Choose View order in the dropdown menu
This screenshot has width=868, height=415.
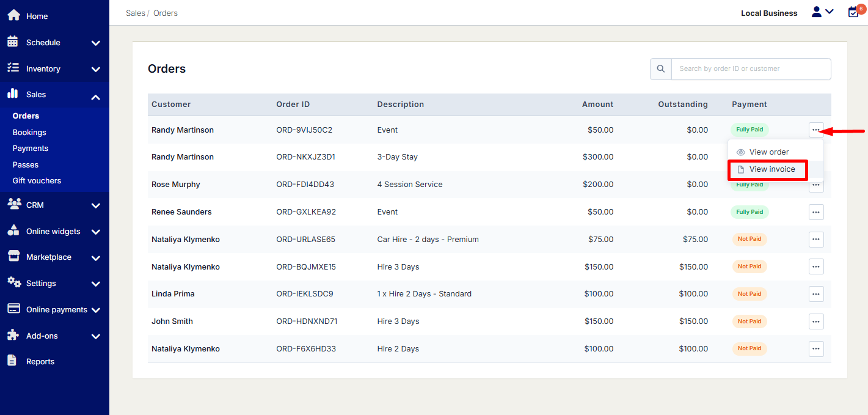(x=768, y=152)
